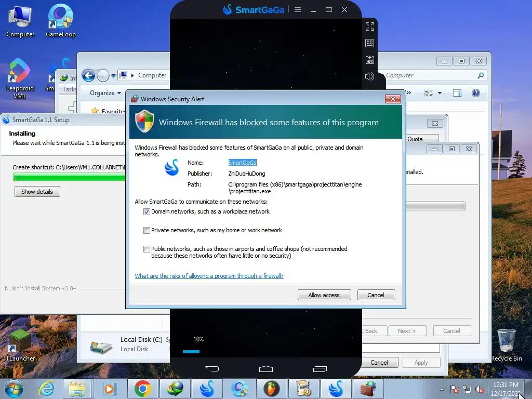Toggle preview pane icon in Explorer
This screenshot has width=532, height=399.
[x=457, y=93]
